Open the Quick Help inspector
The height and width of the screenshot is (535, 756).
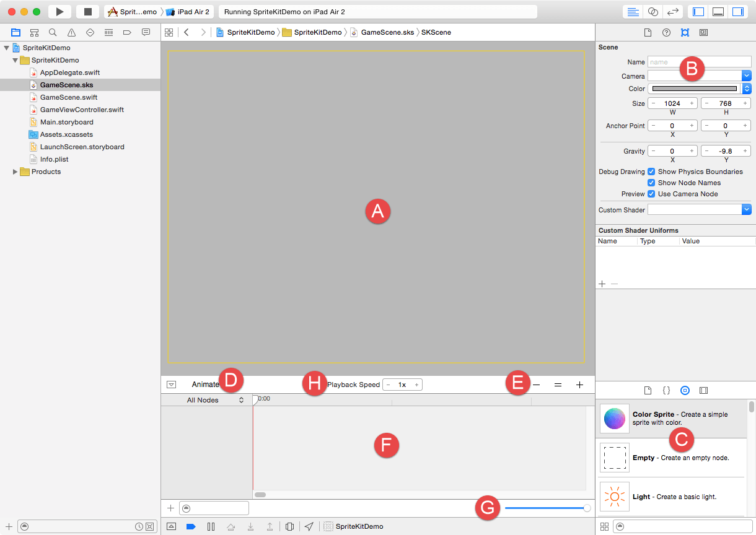pos(666,32)
